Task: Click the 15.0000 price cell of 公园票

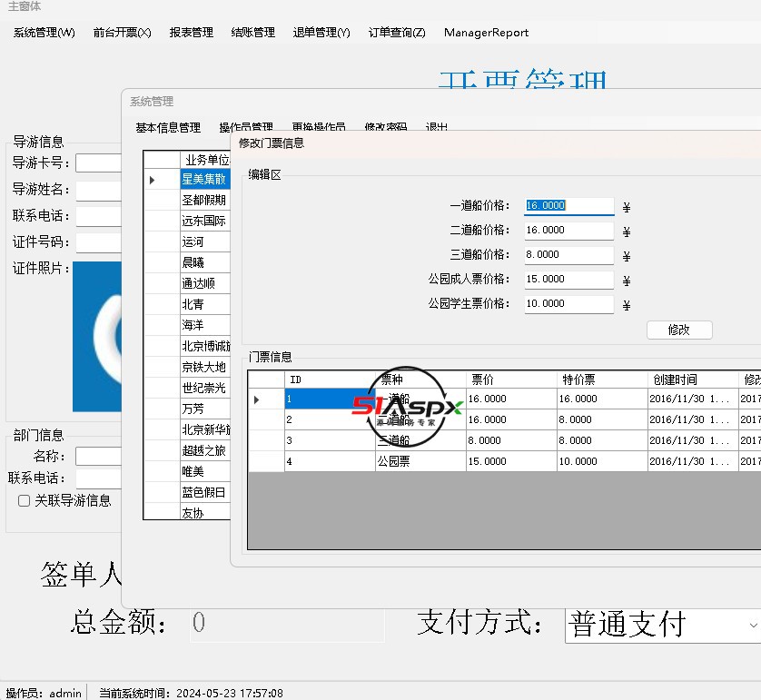Action: tap(511, 461)
